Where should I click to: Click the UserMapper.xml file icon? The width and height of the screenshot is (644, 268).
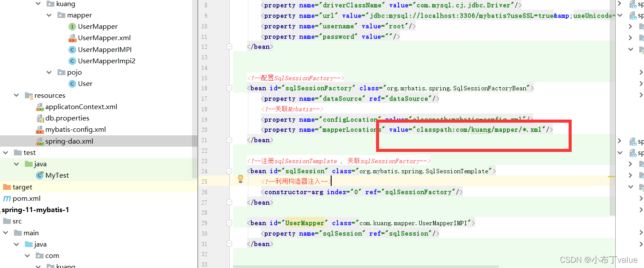pos(72,38)
